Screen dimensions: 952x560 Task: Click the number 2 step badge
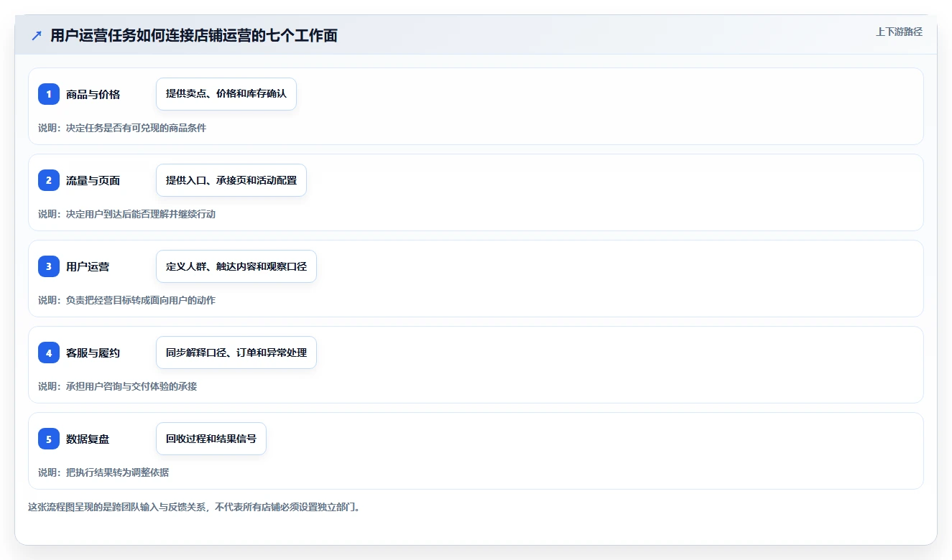click(x=49, y=180)
